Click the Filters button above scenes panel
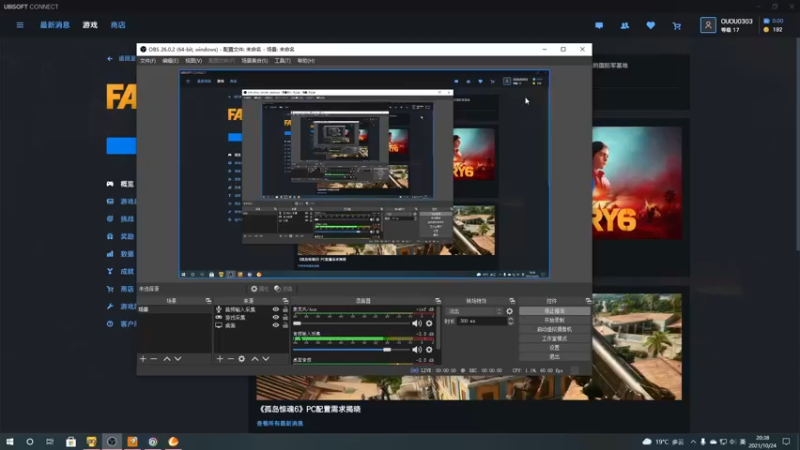Screen dimensions: 800x450 [283, 289]
